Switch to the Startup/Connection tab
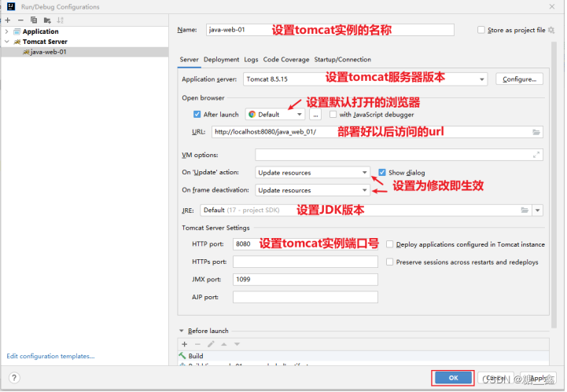This screenshot has width=567, height=392. (x=342, y=60)
